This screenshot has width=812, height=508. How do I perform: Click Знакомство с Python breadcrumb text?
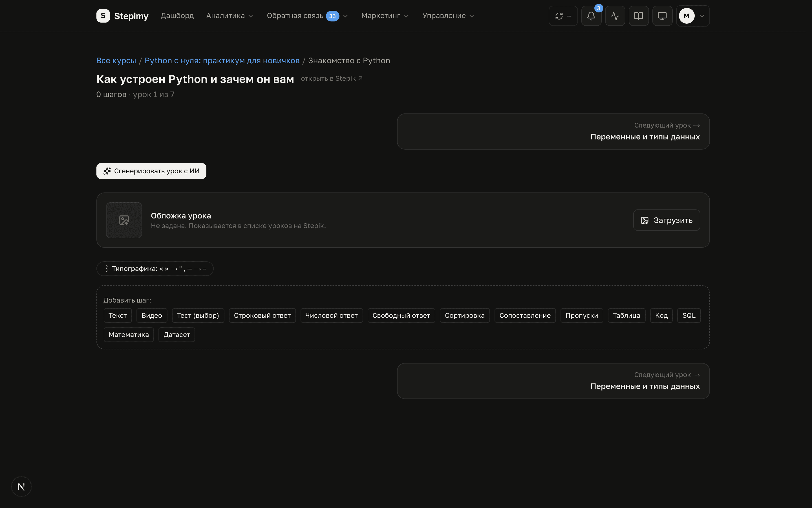click(x=349, y=60)
